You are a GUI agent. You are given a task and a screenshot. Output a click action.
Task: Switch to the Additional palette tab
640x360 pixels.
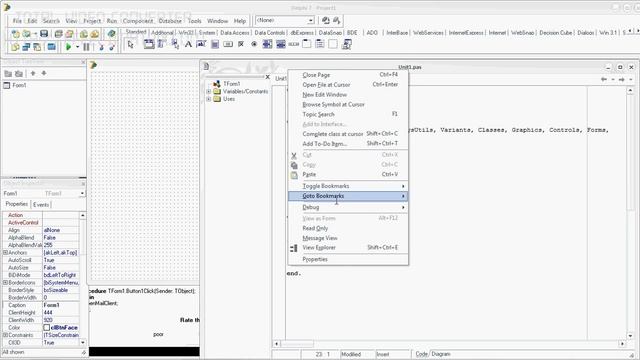(162, 33)
